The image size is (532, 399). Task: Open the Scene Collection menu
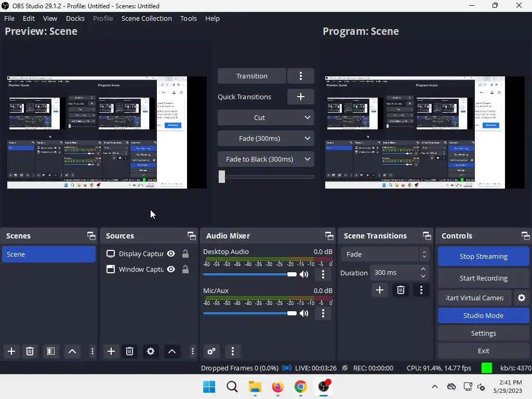(x=147, y=18)
